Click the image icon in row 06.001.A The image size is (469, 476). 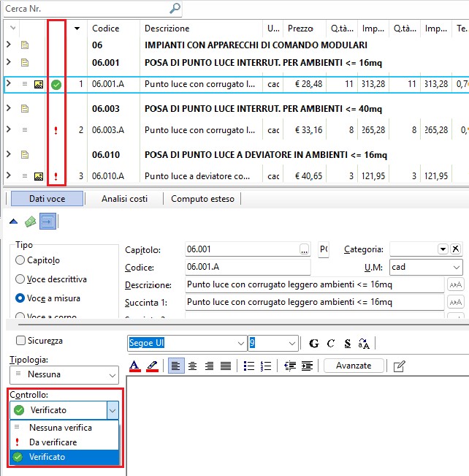coord(39,84)
